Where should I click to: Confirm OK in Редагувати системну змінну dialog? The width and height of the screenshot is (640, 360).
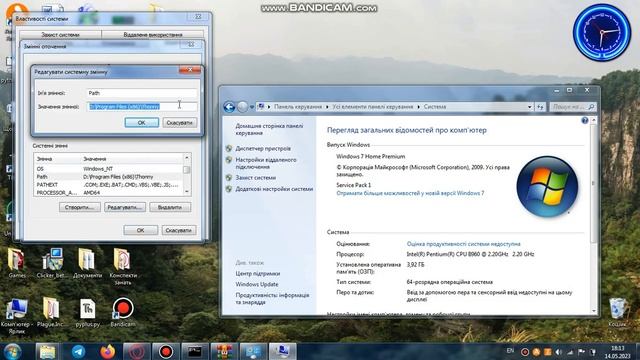coord(142,122)
